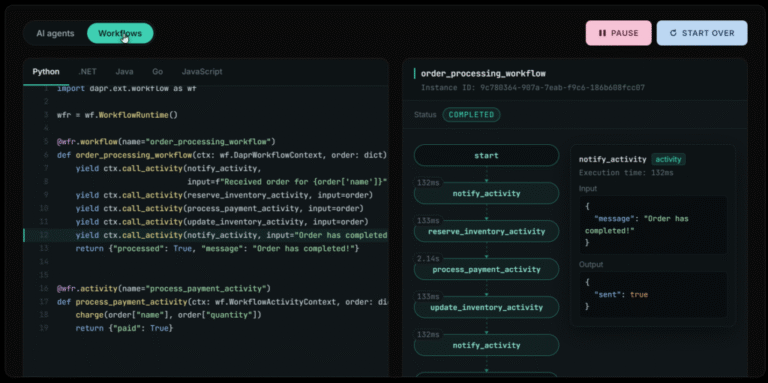Click the 133ms label above update_inventory_activity
The height and width of the screenshot is (383, 768).
428,296
